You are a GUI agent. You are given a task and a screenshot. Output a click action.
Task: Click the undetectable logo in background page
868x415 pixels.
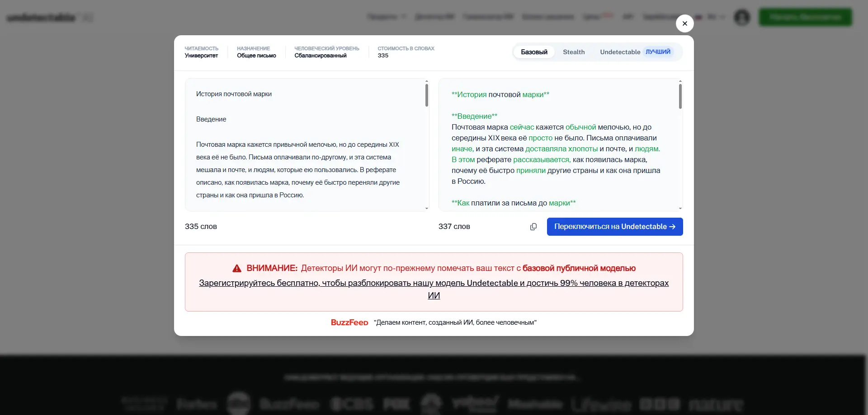point(50,18)
